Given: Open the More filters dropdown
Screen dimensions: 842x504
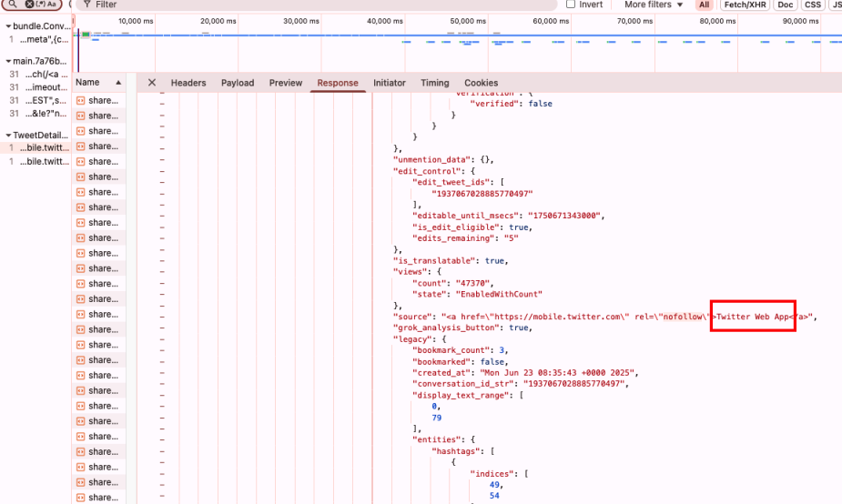Looking at the screenshot, I should pyautogui.click(x=653, y=5).
